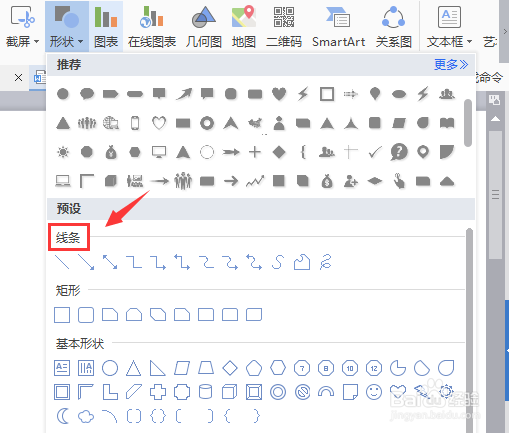509x433 pixels.
Task: Open the 形状 shapes dropdown
Action: (67, 27)
